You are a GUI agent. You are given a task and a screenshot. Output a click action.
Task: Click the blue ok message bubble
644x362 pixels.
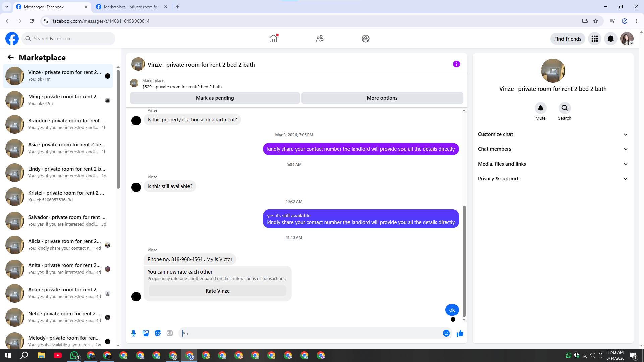[x=452, y=310]
